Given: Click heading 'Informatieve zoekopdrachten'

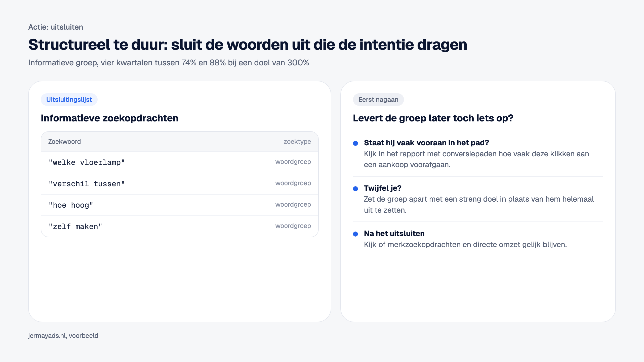Looking at the screenshot, I should point(110,118).
